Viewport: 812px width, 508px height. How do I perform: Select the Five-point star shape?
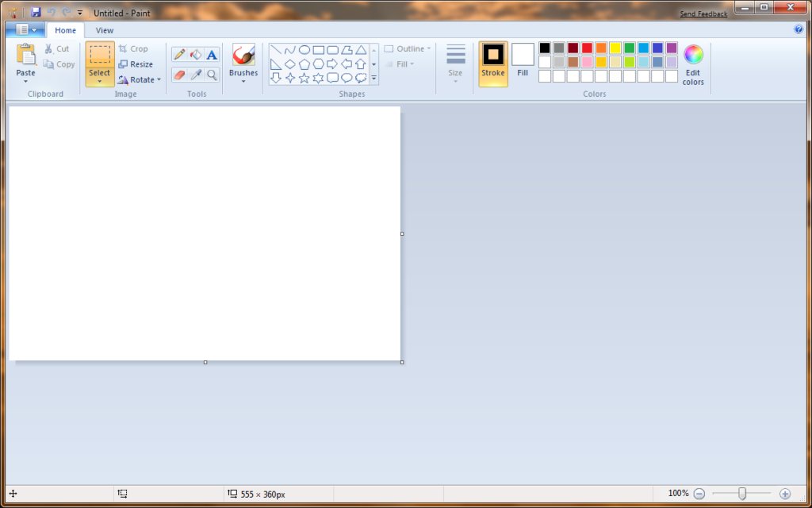click(304, 79)
